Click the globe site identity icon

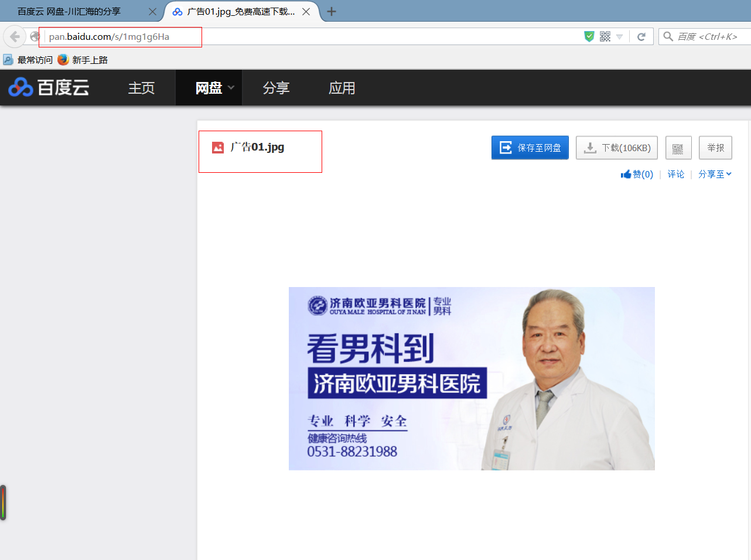coord(35,36)
